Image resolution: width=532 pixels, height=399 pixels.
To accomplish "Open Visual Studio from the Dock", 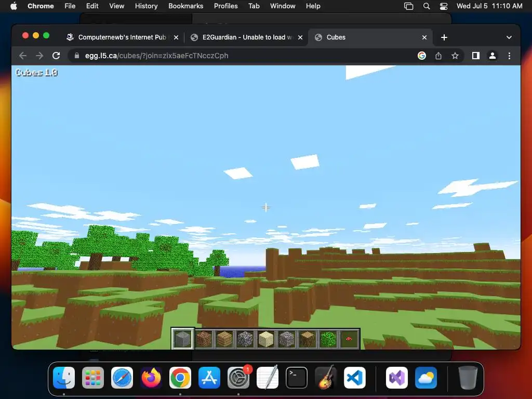I will (x=397, y=378).
